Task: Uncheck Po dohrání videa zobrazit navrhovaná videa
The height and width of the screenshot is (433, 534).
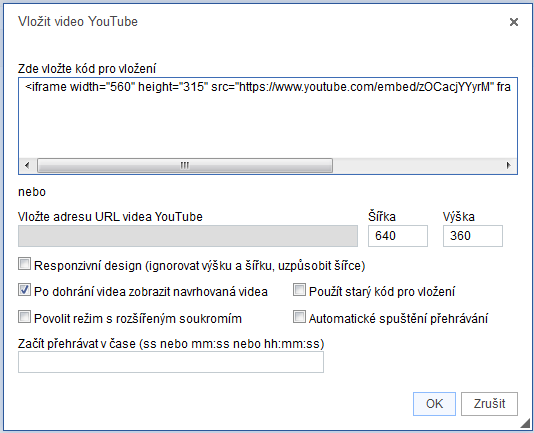Action: point(24,290)
